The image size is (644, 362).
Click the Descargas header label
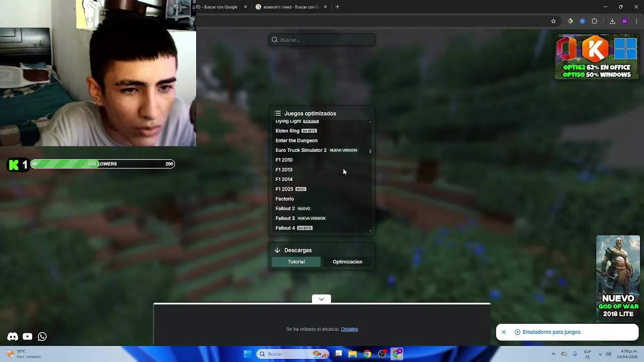click(x=298, y=250)
